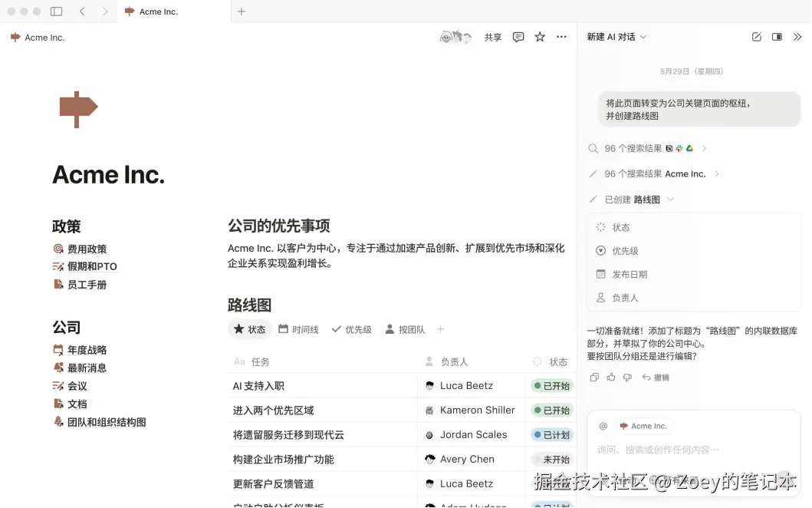The image size is (812, 508).
Task: Open 已计划 status of Jordan Scales row
Action: tap(552, 435)
